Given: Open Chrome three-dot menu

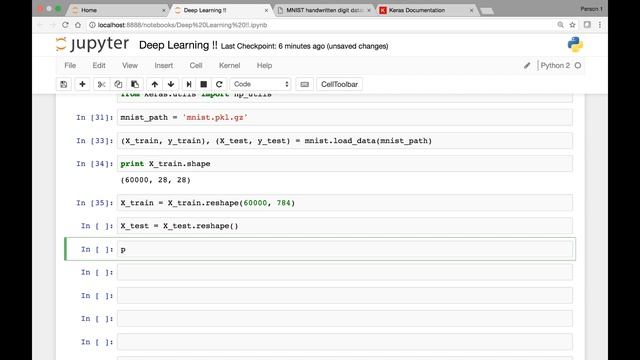Looking at the screenshot, I should coord(600,25).
